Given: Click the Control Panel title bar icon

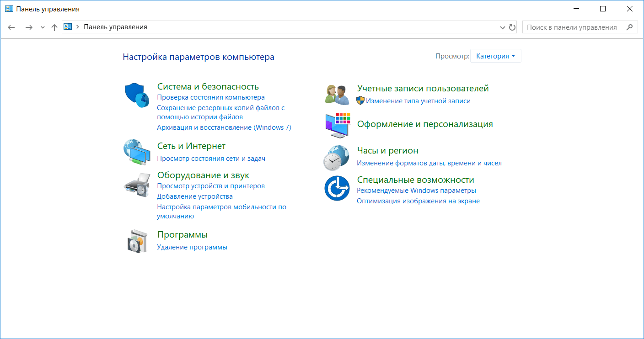Looking at the screenshot, I should click(9, 9).
